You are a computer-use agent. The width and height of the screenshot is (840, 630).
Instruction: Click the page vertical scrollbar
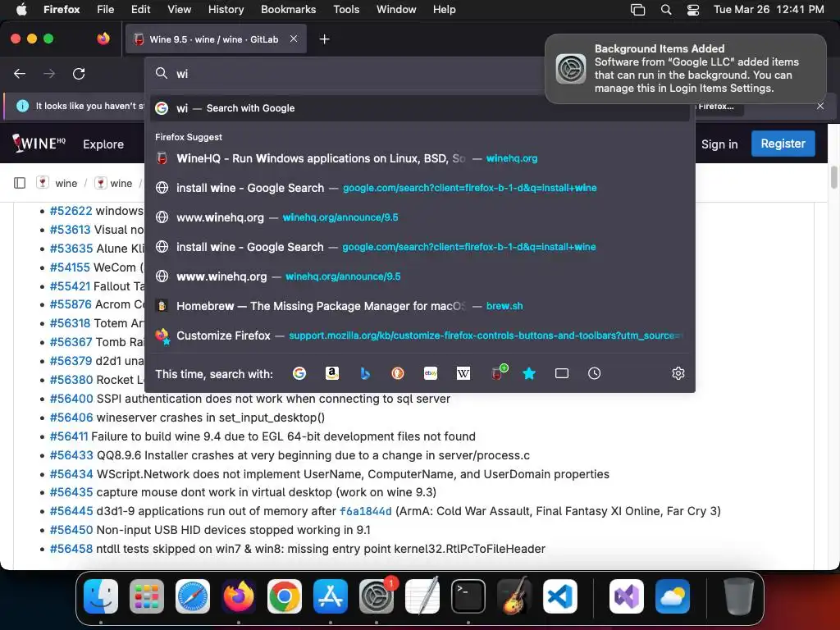coord(834,177)
